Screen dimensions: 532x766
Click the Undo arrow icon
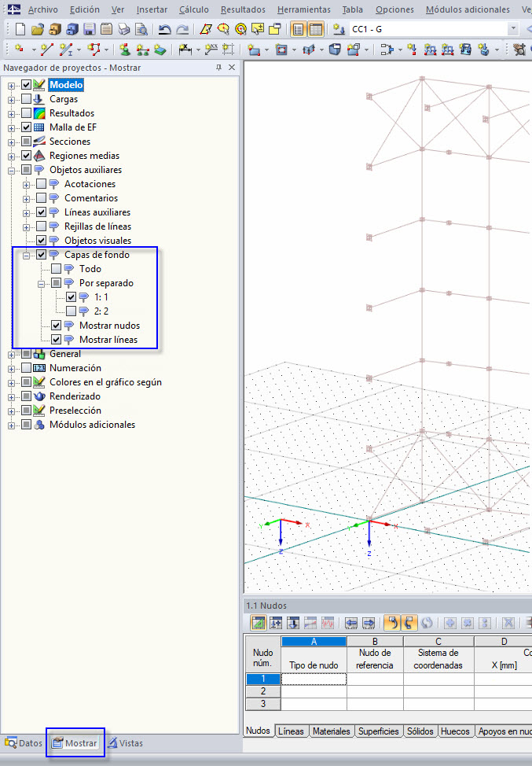(164, 29)
